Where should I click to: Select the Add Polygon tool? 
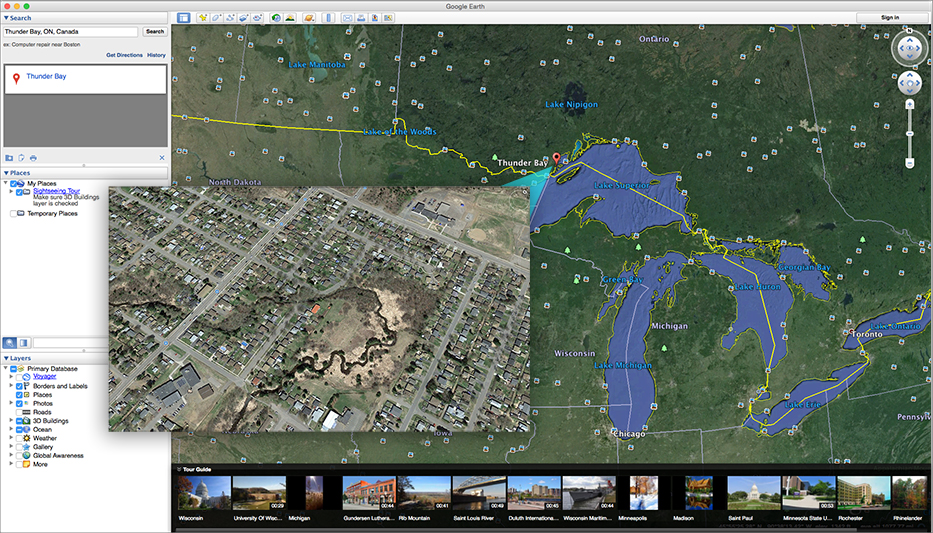tap(217, 18)
